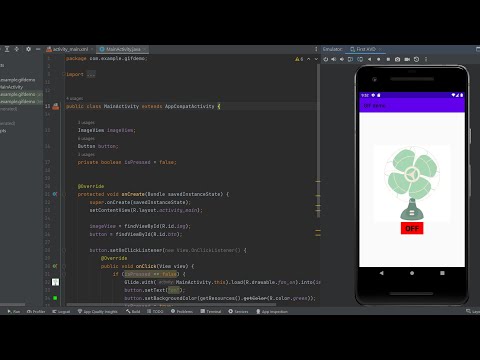This screenshot has width=480, height=360.
Task: Collapse the onClick method fold marker
Action: click(x=64, y=266)
